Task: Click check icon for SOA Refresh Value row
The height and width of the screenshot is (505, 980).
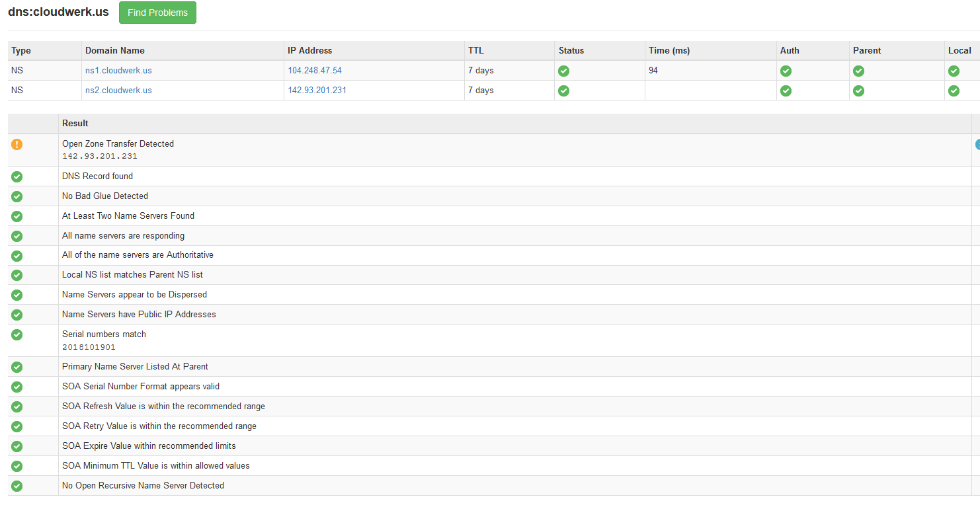Action: pyautogui.click(x=17, y=407)
